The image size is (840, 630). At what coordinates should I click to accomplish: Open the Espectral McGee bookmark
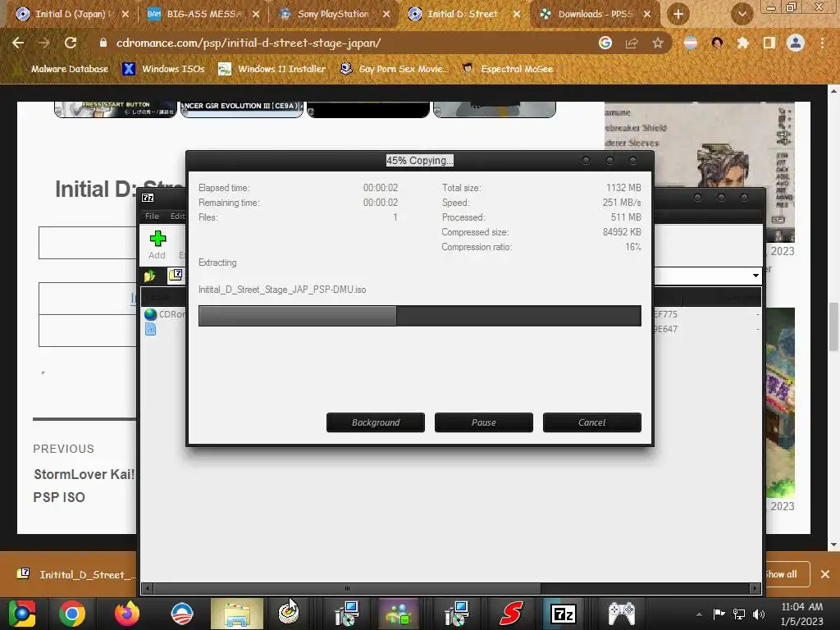click(x=508, y=69)
